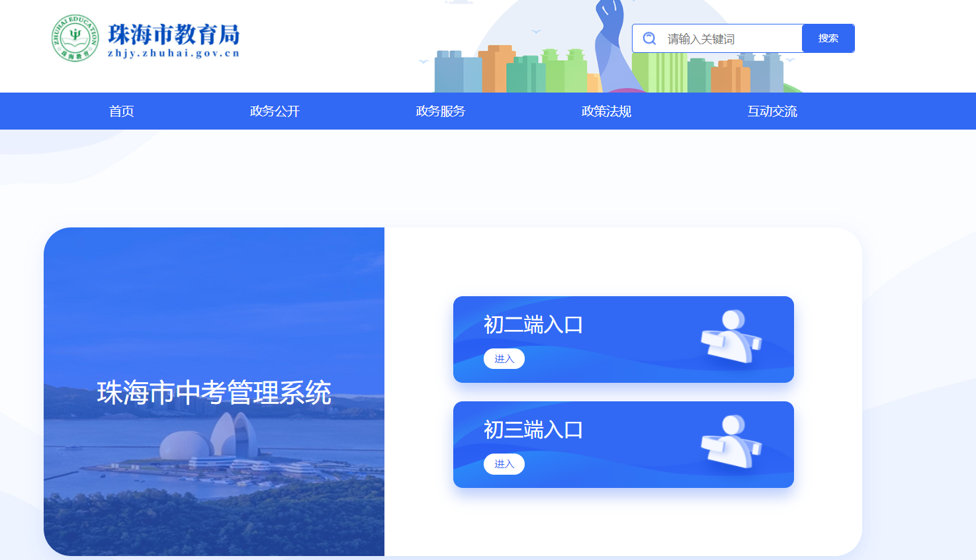Click the 珠海市教育局 site title text
Image resolution: width=976 pixels, height=560 pixels.
(173, 33)
